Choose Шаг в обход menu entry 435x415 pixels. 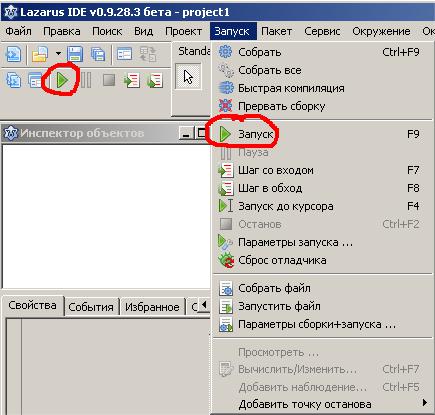point(323,188)
